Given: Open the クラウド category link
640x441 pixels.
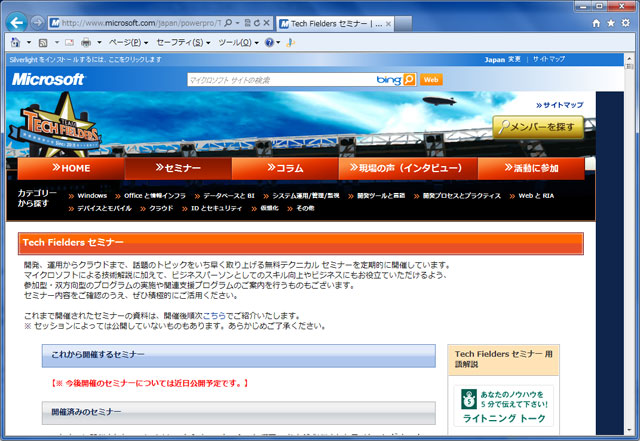Looking at the screenshot, I should tap(161, 208).
